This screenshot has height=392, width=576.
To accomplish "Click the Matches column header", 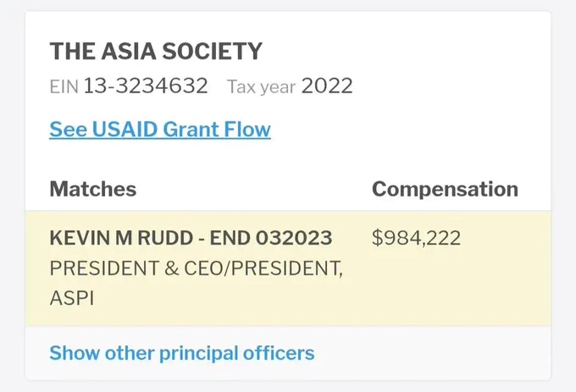I will click(x=93, y=189).
